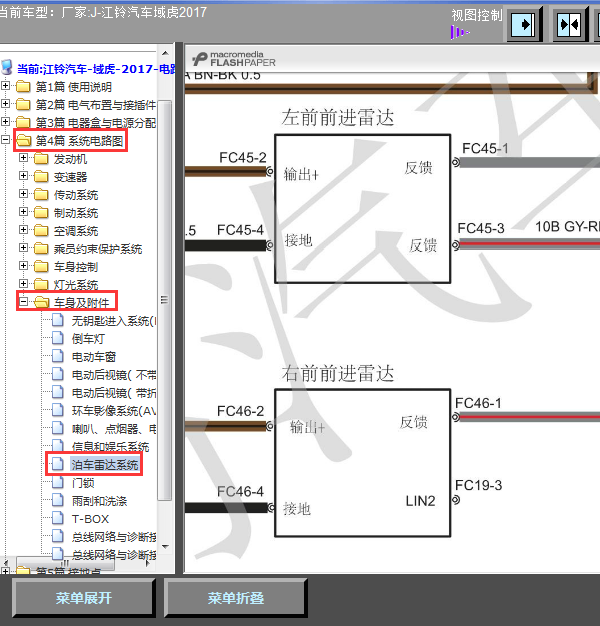The width and height of the screenshot is (600, 626).
Task: Click connector label FC46-4
Action: (240, 491)
